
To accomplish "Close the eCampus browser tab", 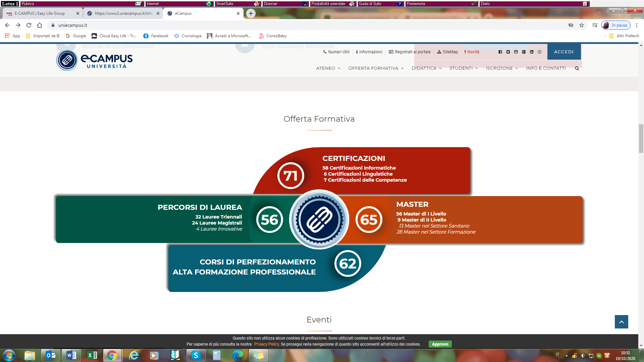I will [x=238, y=13].
